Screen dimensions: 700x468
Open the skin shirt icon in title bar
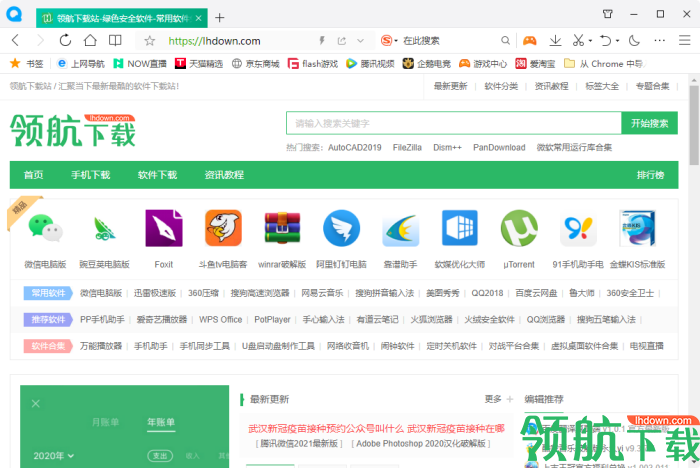608,14
